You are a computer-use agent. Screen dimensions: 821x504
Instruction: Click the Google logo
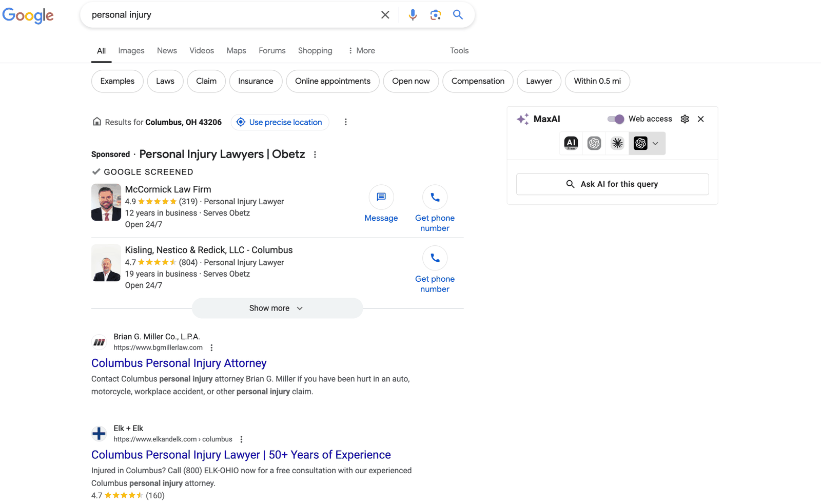click(x=28, y=15)
